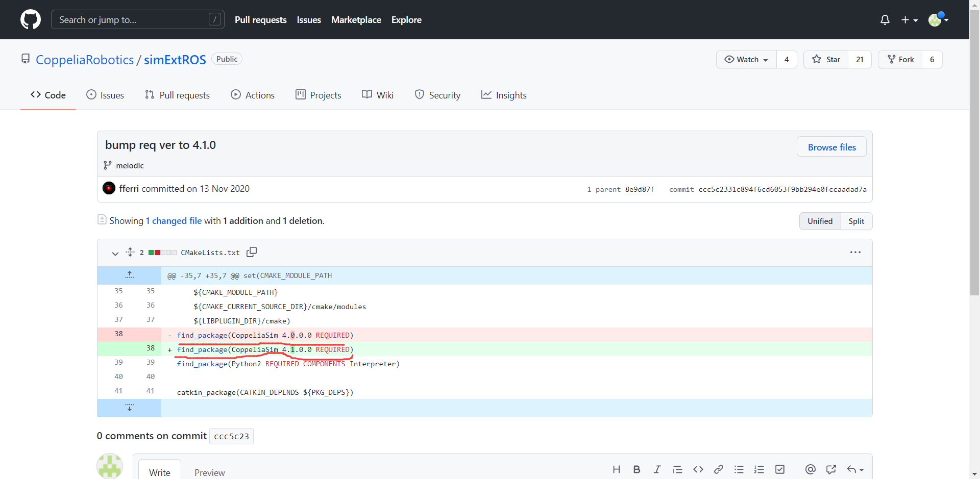Click the 1 changed file link
Screen dimensions: 980x479
(174, 220)
